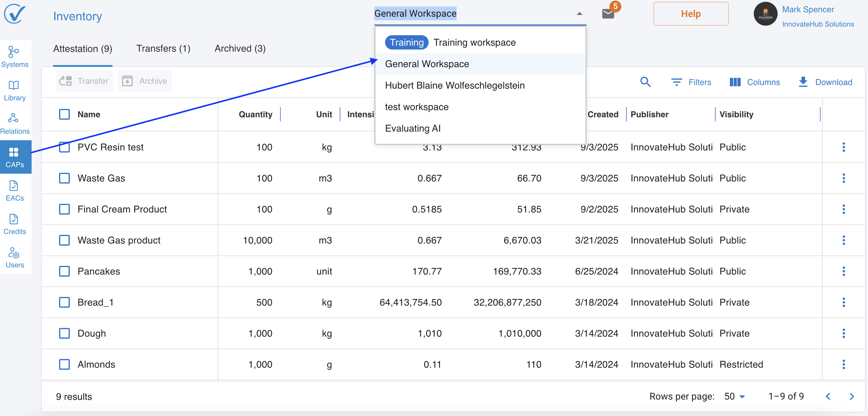Switch to Archived (3) tab

pos(240,49)
